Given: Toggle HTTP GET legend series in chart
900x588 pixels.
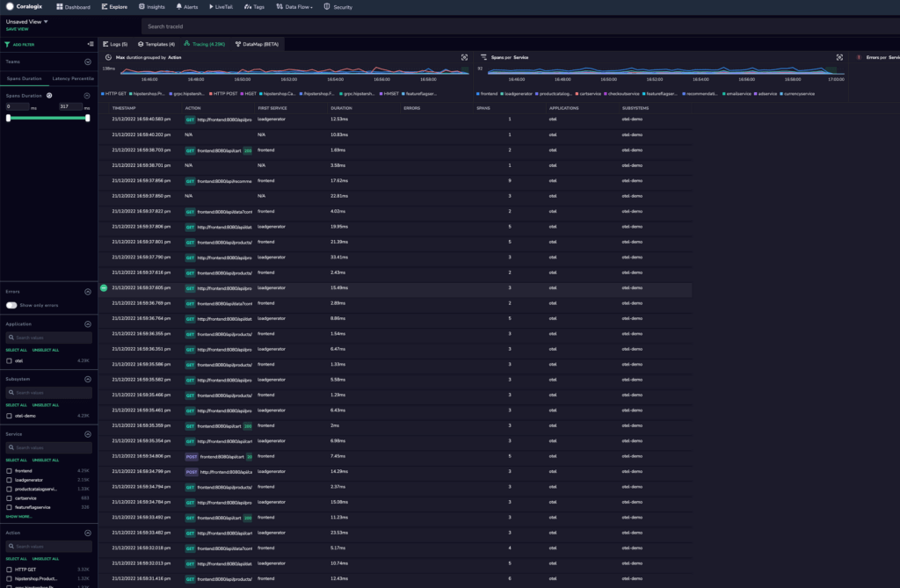Looking at the screenshot, I should [113, 93].
